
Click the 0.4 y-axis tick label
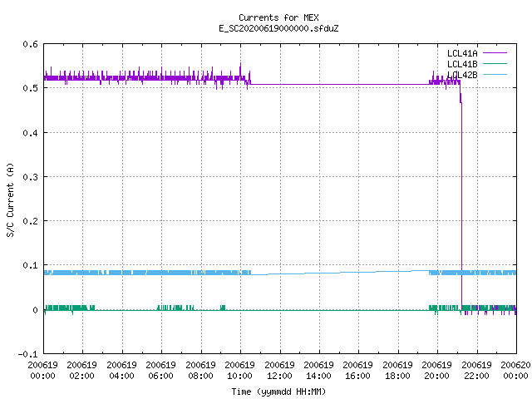point(31,133)
